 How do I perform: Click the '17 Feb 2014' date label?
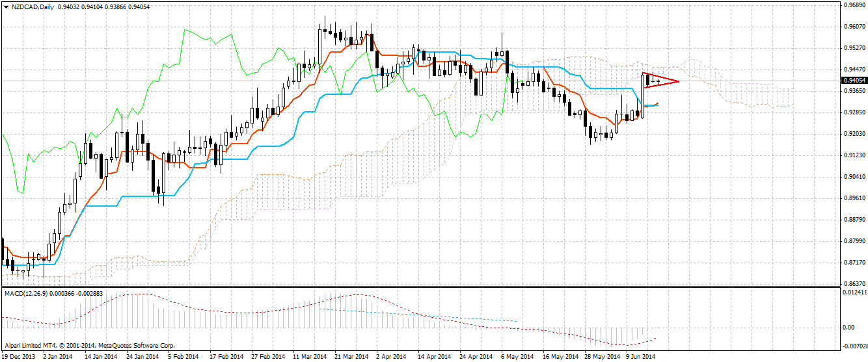[226, 357]
